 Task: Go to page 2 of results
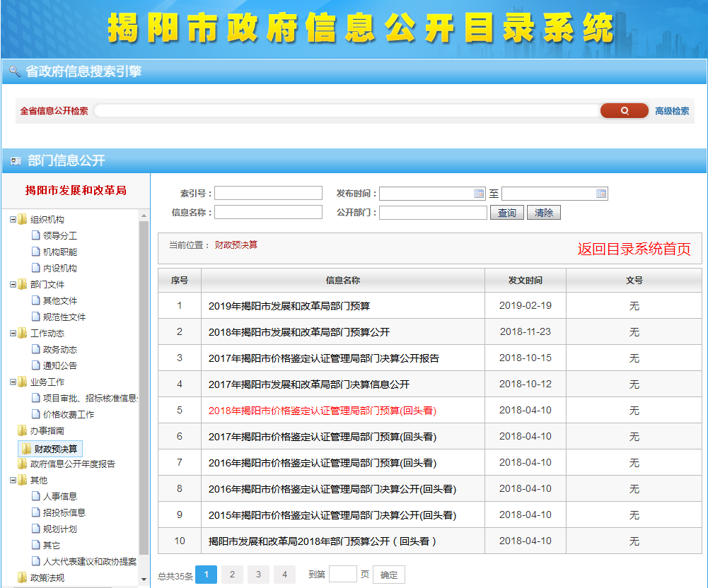click(x=232, y=575)
